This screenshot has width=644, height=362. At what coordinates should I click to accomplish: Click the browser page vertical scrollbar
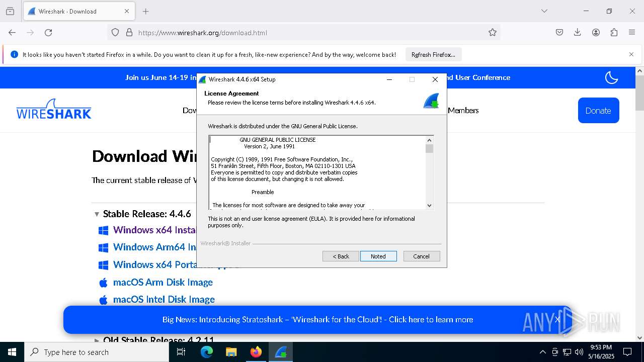coord(639,93)
